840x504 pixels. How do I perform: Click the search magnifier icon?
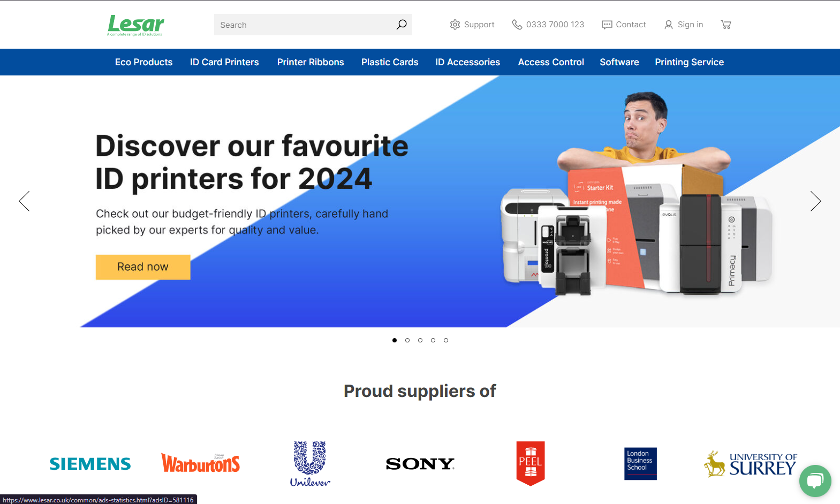[x=402, y=25]
